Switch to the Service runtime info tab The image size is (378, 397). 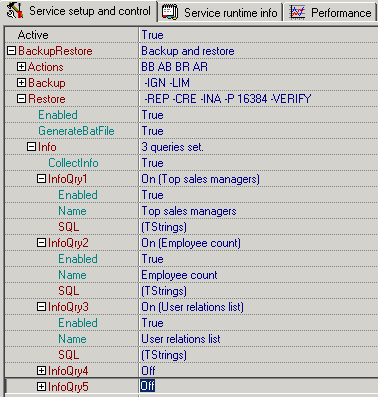220,12
